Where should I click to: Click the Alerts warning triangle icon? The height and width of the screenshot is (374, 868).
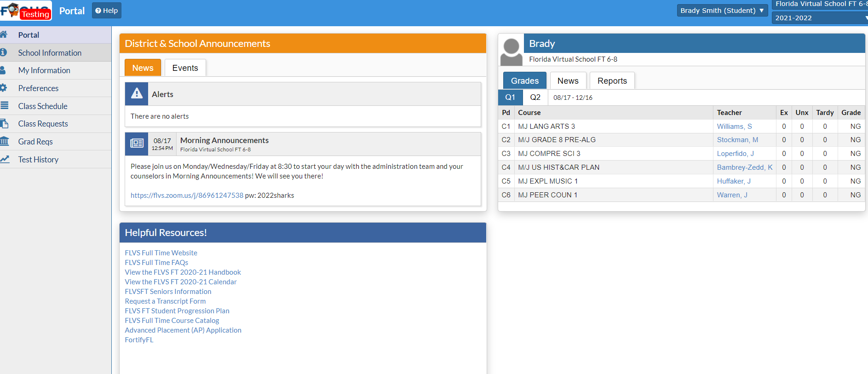click(137, 94)
